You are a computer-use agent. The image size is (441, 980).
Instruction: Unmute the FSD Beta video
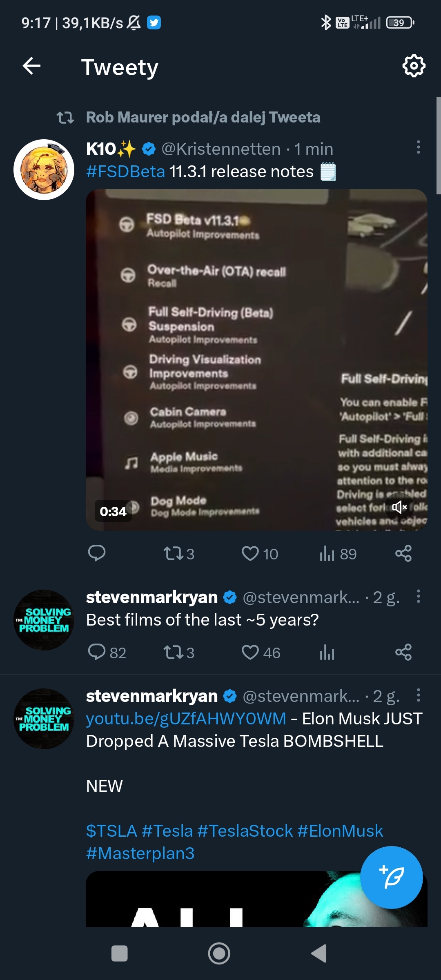399,507
